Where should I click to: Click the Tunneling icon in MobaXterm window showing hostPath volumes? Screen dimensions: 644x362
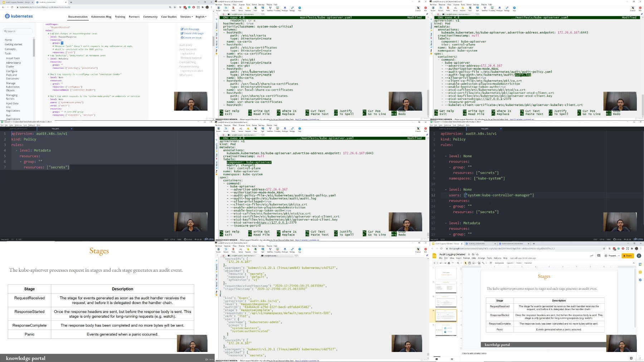[x=277, y=8]
